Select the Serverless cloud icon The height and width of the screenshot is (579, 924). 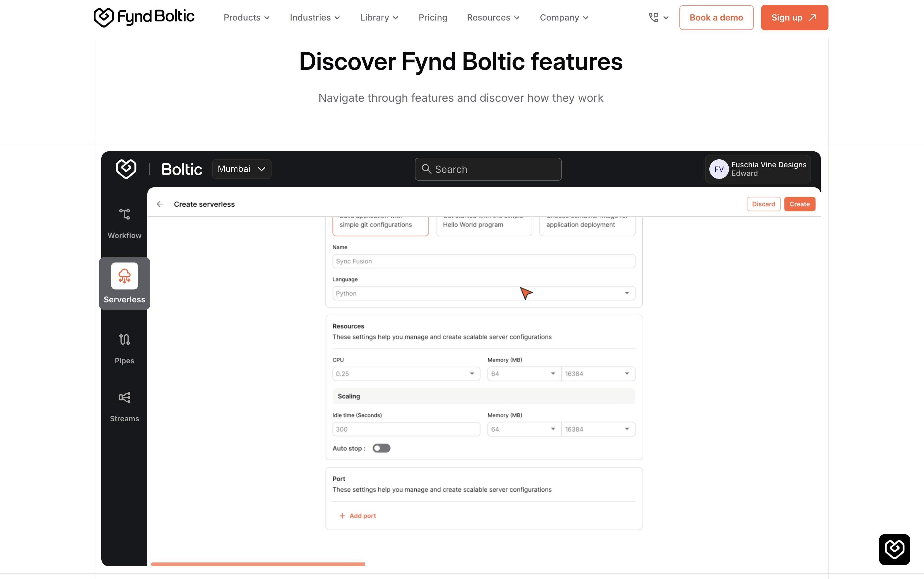pos(124,276)
